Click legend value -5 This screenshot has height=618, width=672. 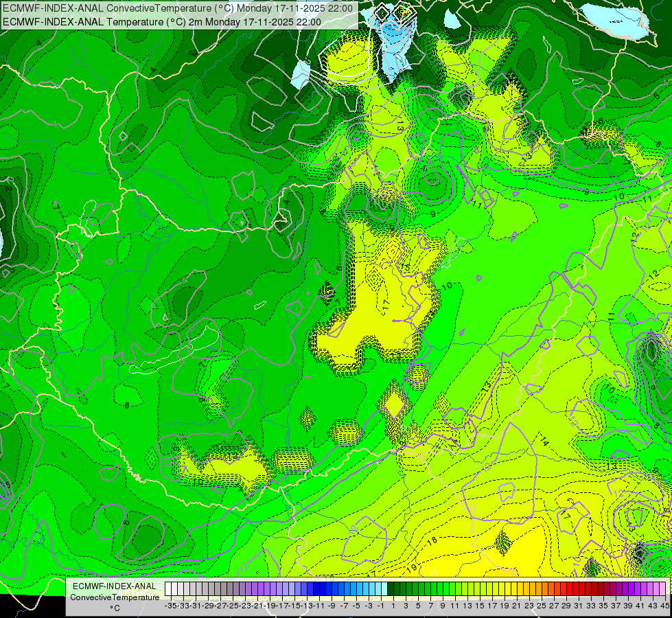(357, 606)
